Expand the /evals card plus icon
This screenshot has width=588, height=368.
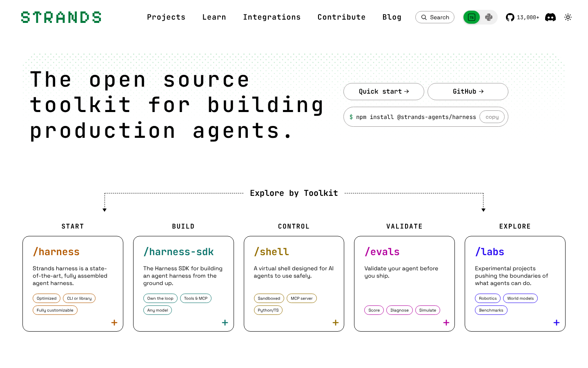click(x=446, y=323)
